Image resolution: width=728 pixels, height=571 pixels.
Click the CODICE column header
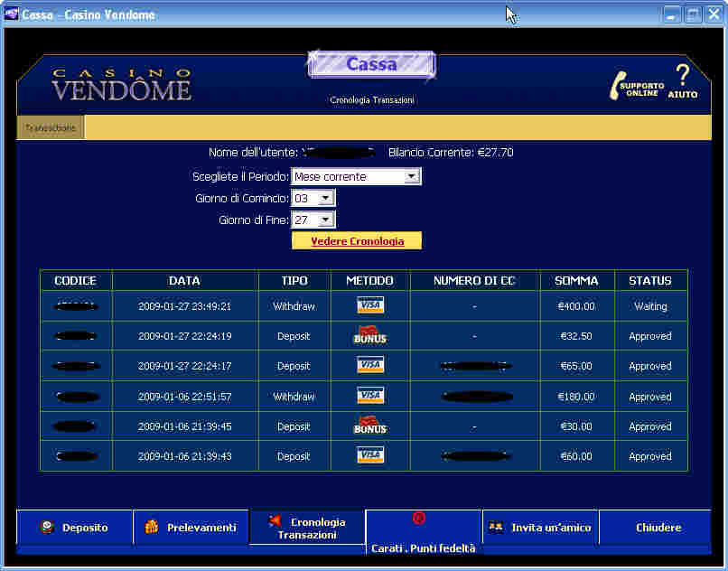click(75, 281)
